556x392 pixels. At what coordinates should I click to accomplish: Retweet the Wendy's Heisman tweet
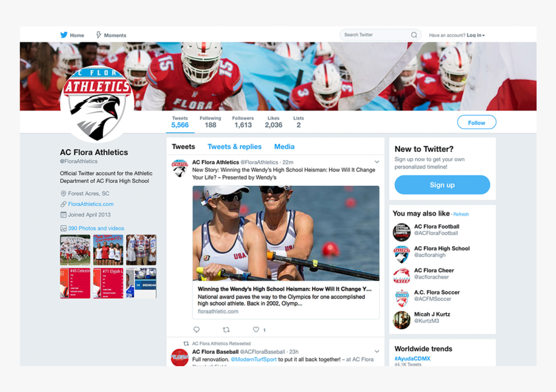(x=226, y=329)
